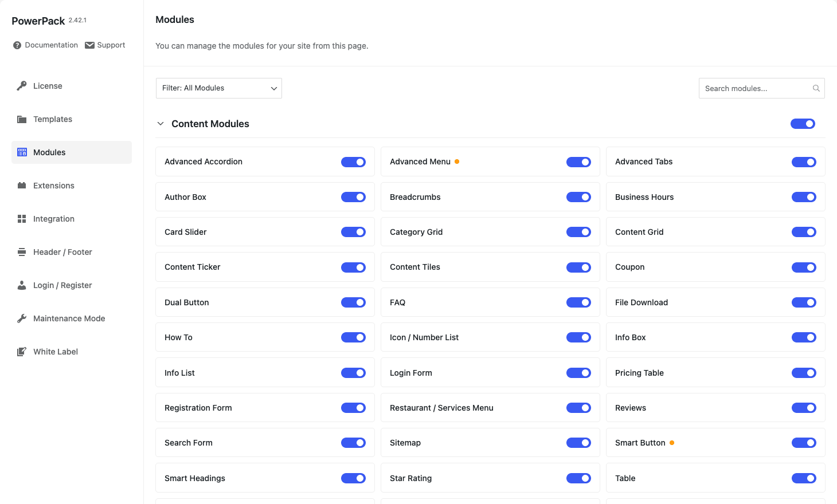
Task: Switch to the Integration section
Action: pos(72,219)
